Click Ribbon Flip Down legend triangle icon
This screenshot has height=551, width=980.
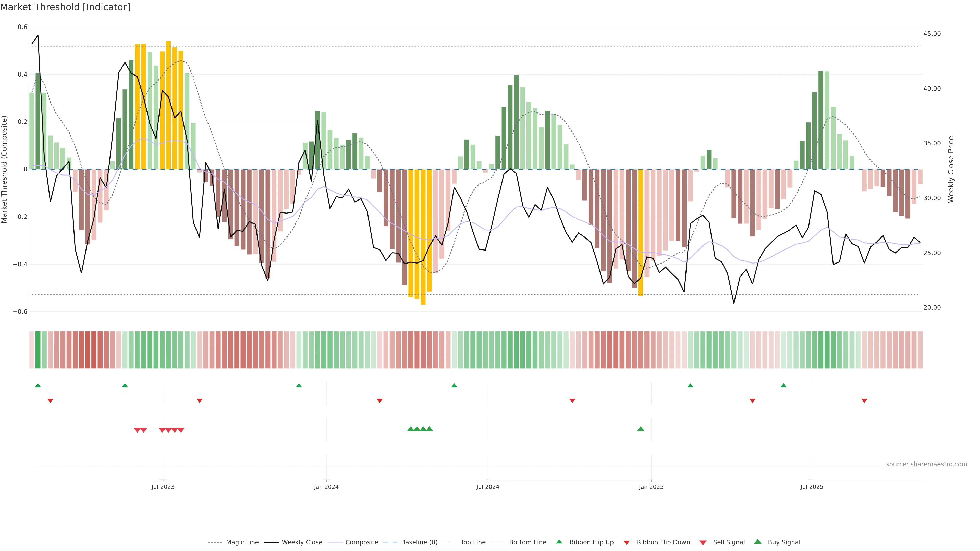coord(627,543)
